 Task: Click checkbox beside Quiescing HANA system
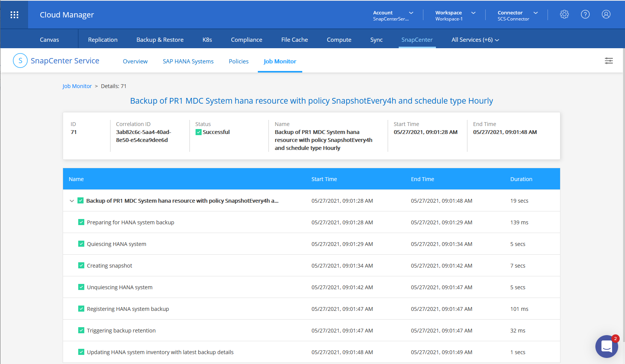coord(81,244)
